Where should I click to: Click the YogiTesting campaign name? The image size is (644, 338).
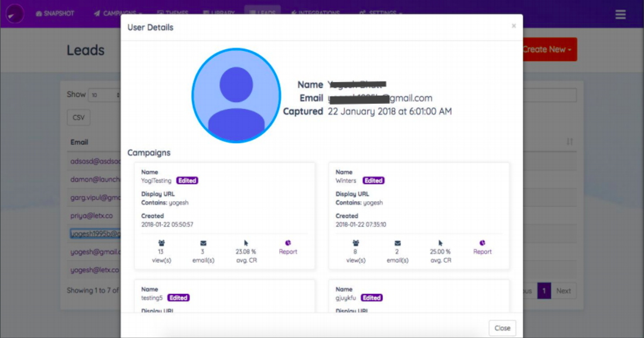coord(156,181)
